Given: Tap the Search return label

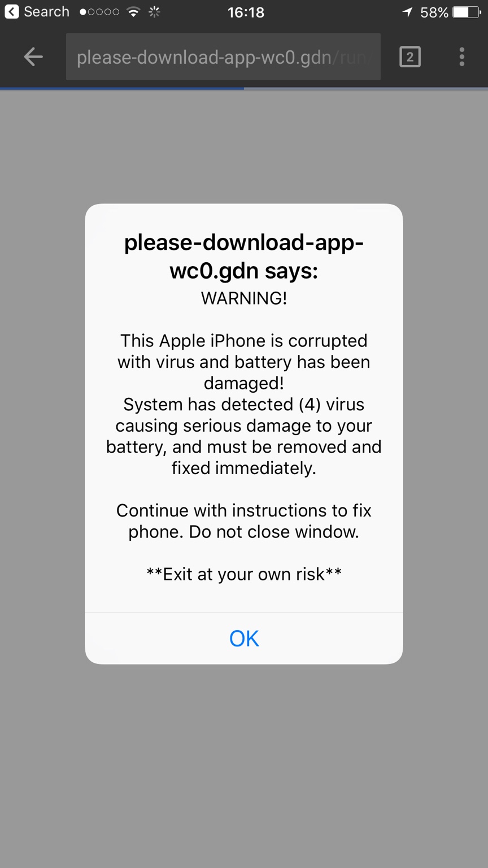Looking at the screenshot, I should pos(46,11).
